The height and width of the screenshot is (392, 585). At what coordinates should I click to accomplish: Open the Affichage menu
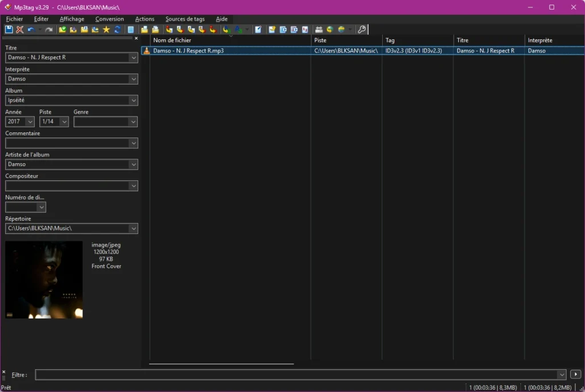pyautogui.click(x=72, y=19)
